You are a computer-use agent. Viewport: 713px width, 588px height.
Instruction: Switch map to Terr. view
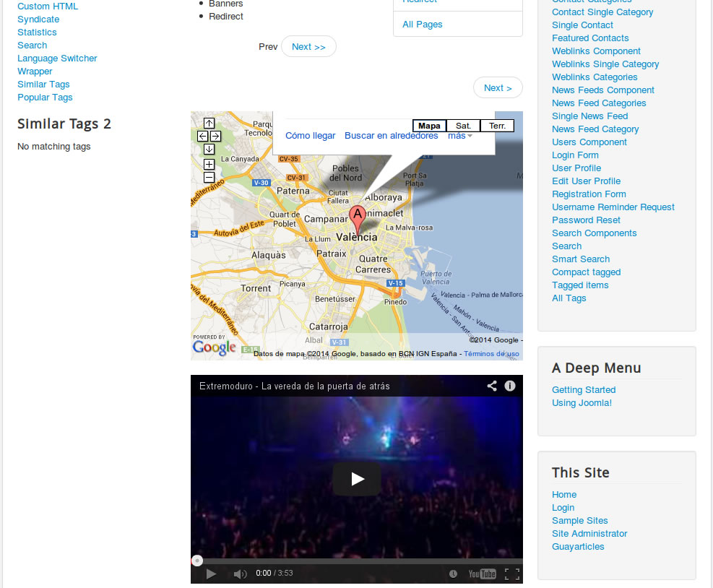[x=497, y=126]
